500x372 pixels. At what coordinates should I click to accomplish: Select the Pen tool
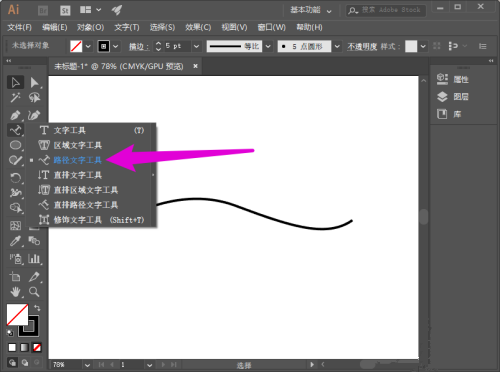pos(15,115)
